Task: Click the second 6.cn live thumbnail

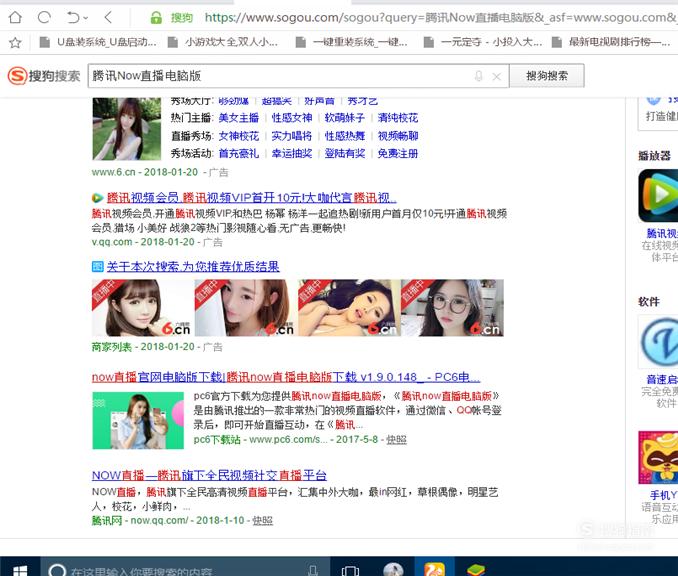Action: [245, 308]
